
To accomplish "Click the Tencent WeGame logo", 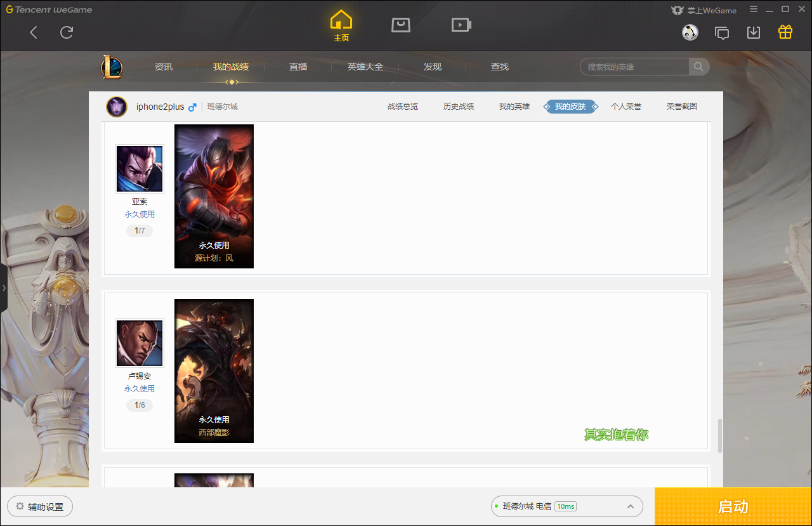I will point(49,10).
